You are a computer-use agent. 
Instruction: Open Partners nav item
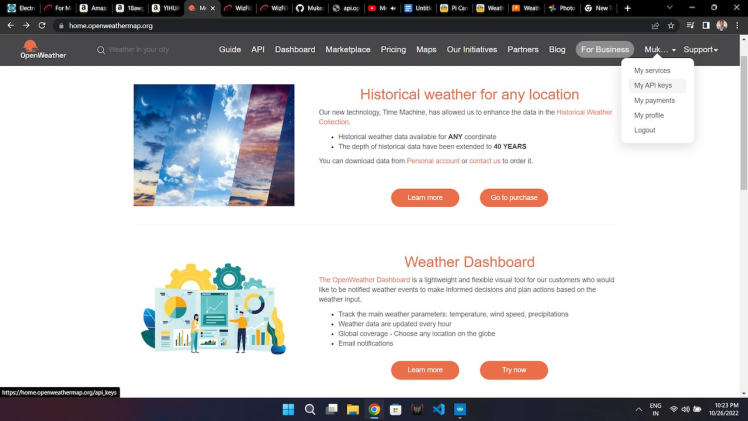(523, 50)
